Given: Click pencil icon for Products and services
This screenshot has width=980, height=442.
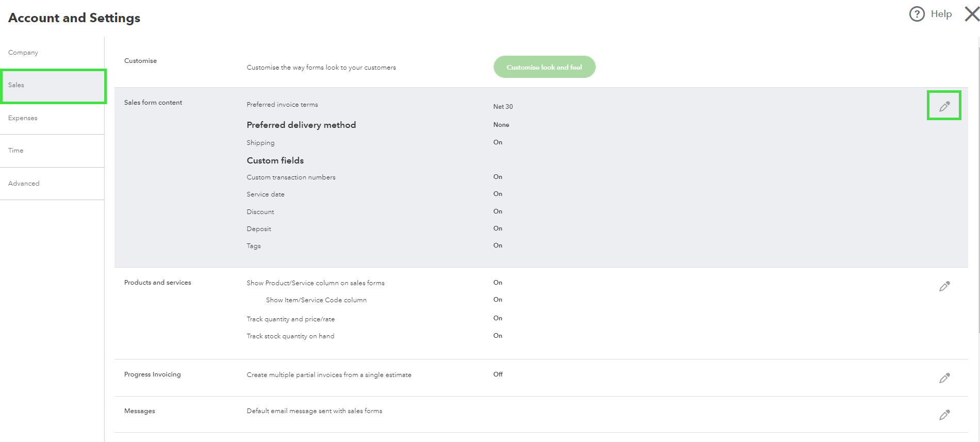Looking at the screenshot, I should tap(944, 286).
